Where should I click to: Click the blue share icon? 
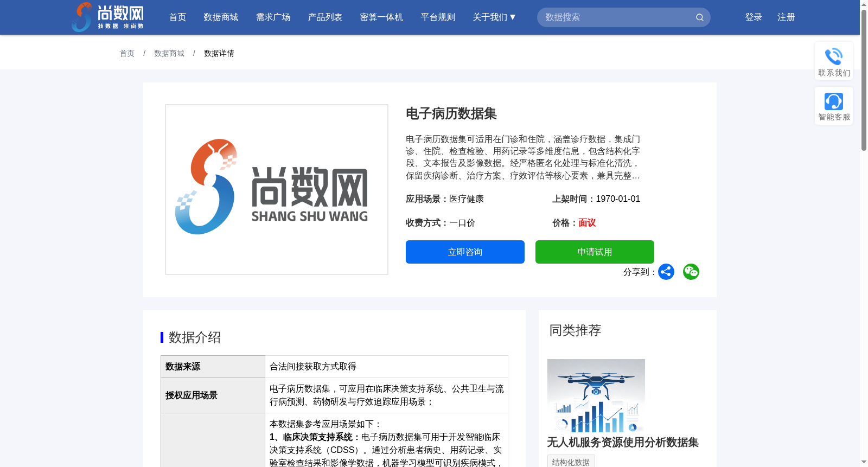coord(666,272)
